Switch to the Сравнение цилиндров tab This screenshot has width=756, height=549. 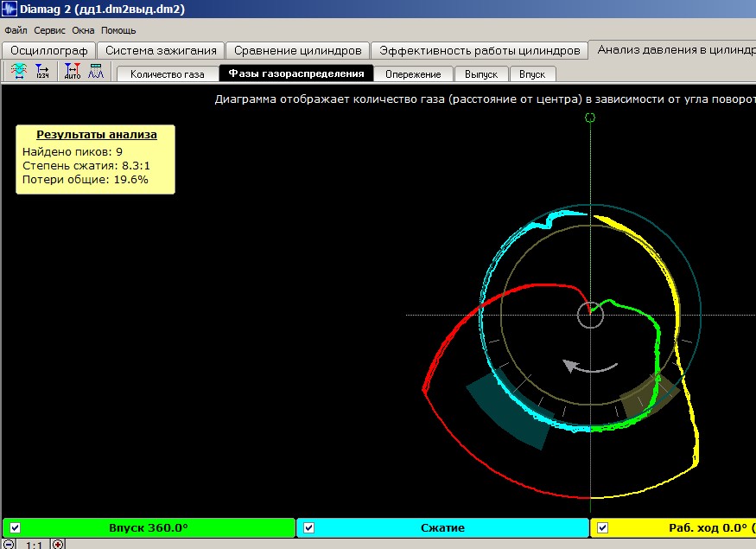pyautogui.click(x=297, y=51)
